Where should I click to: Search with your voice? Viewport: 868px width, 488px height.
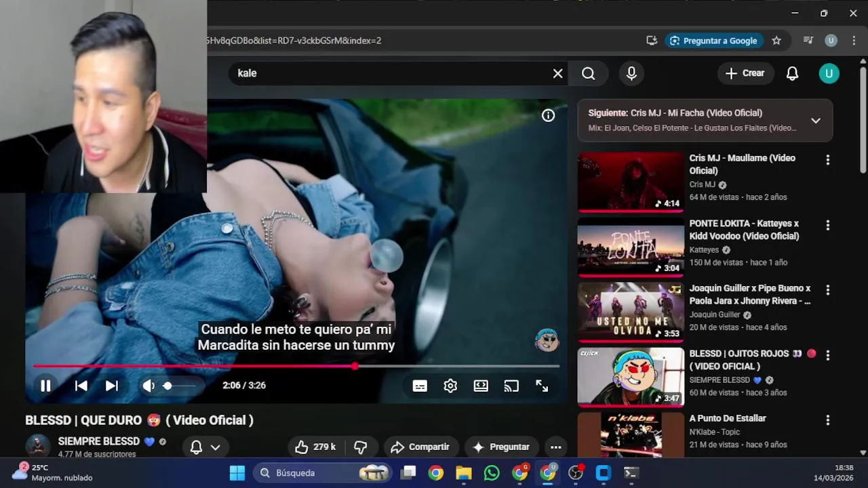click(631, 73)
